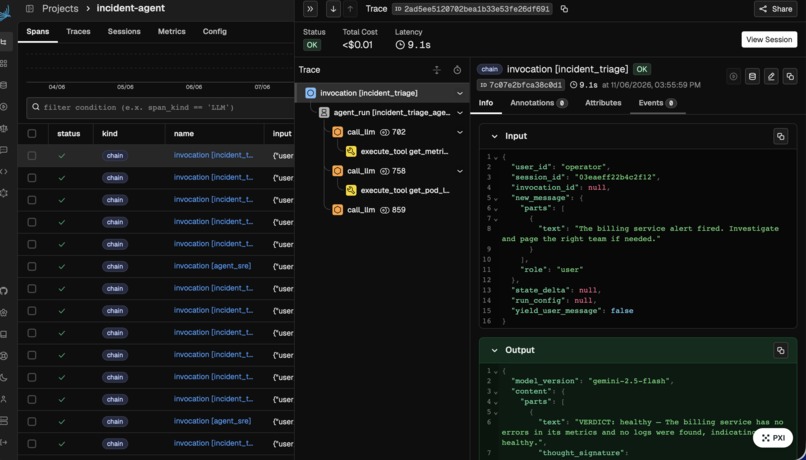Open the Attributes tab

tap(603, 103)
